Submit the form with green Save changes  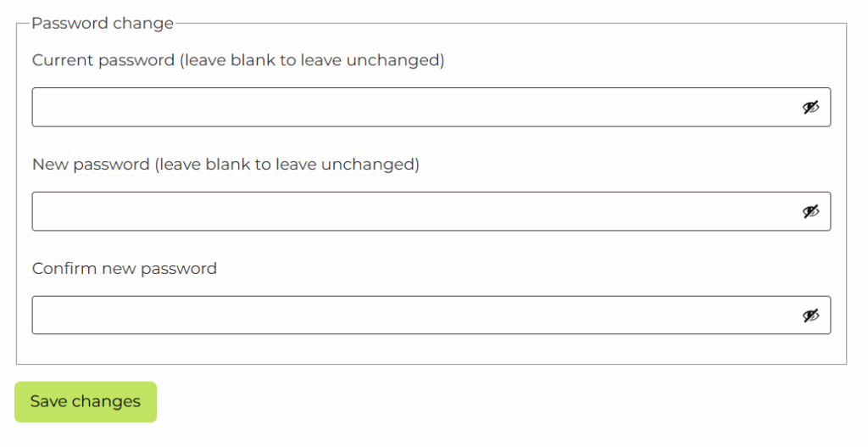tap(86, 402)
